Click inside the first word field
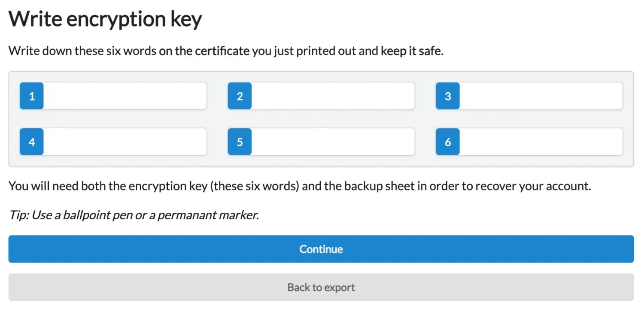The image size is (644, 317). (x=125, y=96)
